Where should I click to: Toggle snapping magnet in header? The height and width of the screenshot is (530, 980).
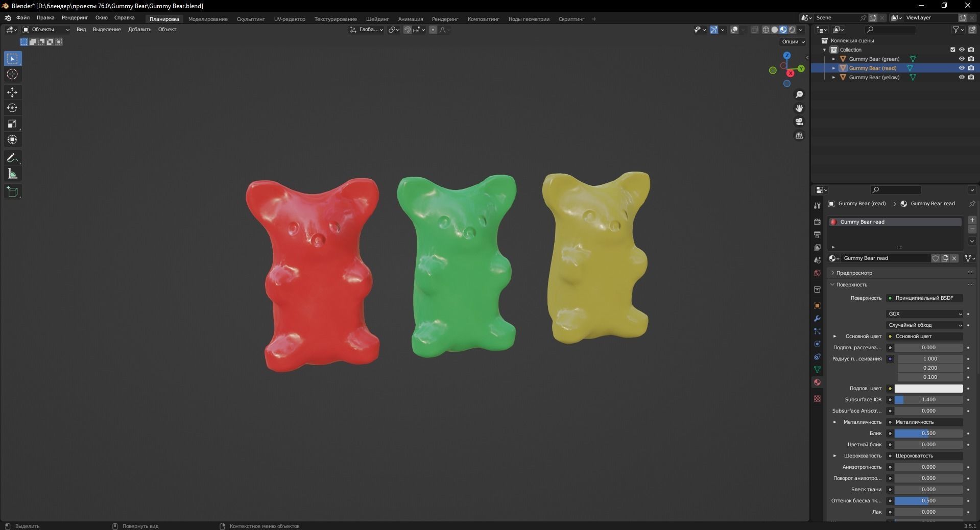408,30
